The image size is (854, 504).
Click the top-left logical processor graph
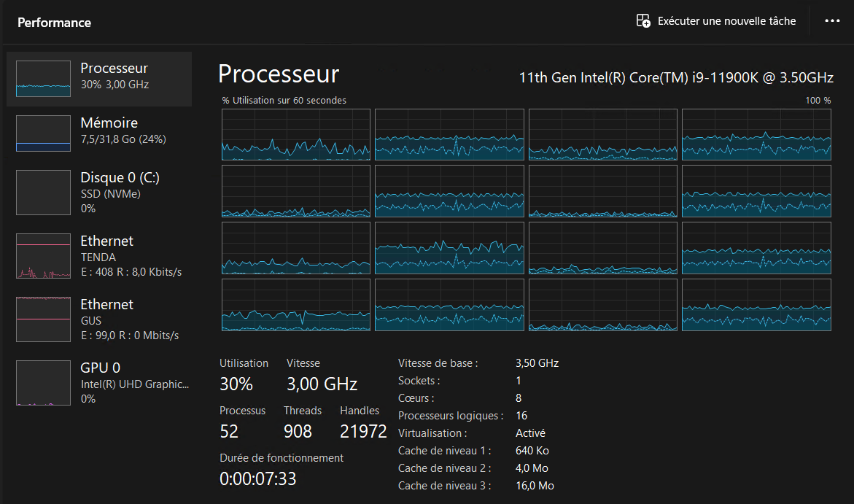tap(296, 135)
